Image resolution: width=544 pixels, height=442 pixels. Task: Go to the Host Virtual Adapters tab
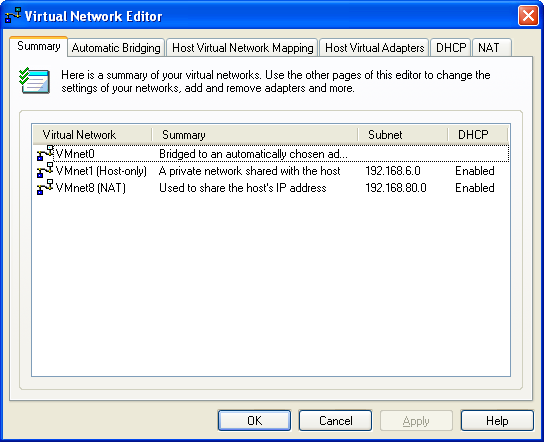[x=374, y=48]
